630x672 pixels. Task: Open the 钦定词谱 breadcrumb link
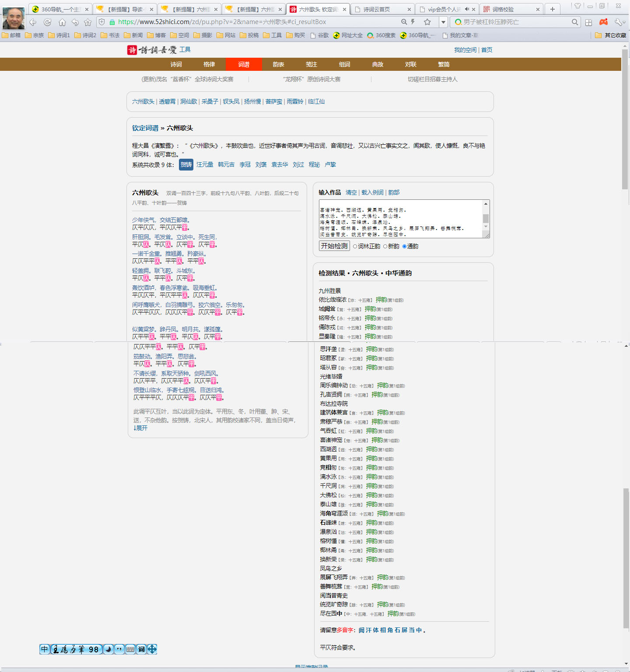pos(145,128)
